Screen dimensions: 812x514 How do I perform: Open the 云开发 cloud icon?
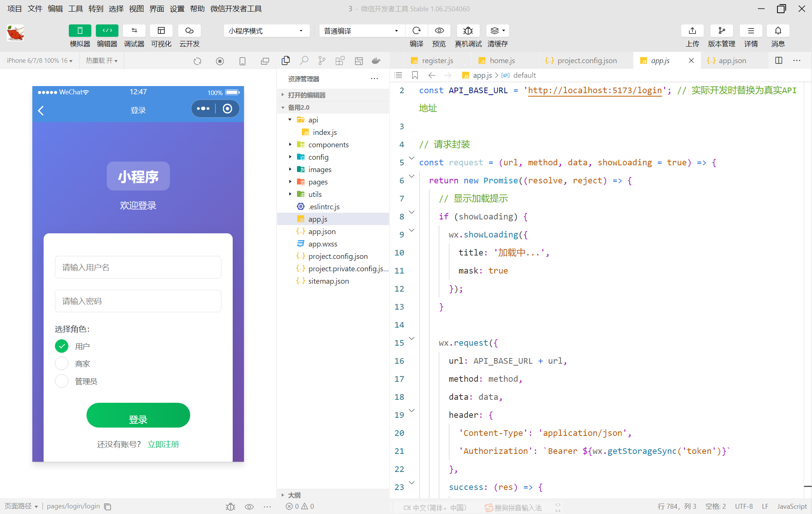pos(189,31)
